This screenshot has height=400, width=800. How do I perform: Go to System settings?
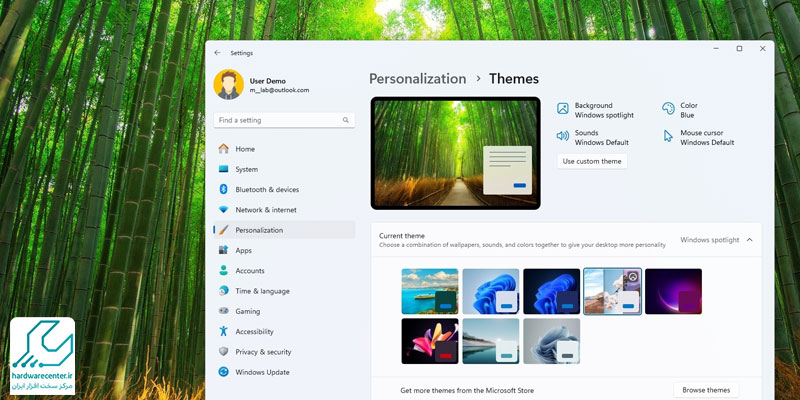coord(285,169)
